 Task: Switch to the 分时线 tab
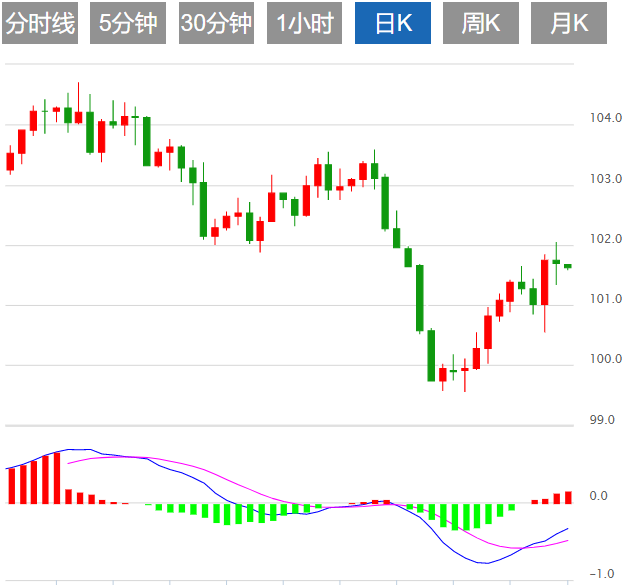click(x=40, y=23)
